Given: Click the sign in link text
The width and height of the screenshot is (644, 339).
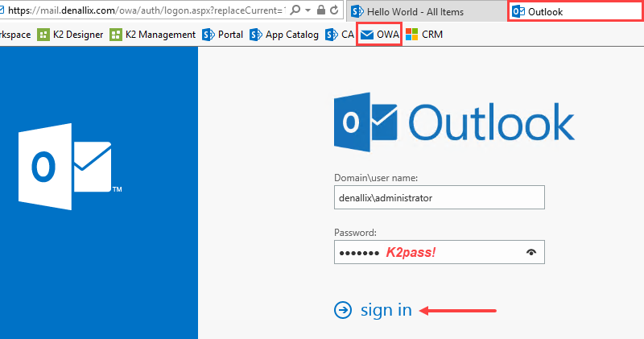Looking at the screenshot, I should tap(386, 310).
